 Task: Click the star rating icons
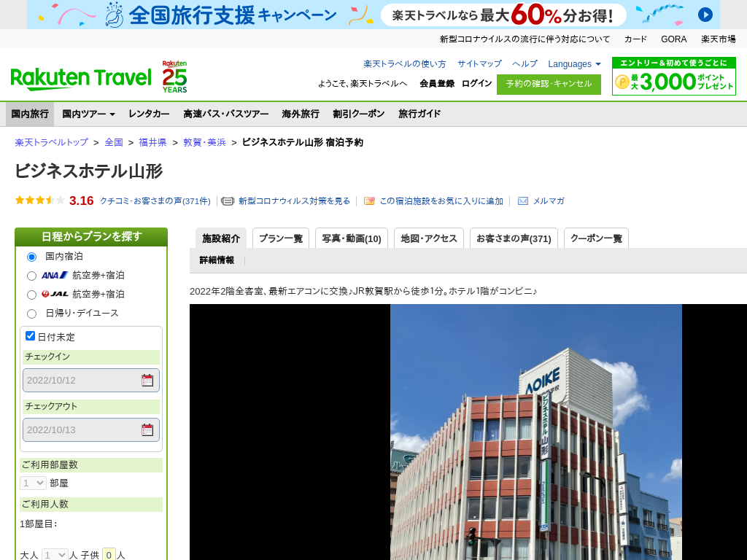(40, 201)
